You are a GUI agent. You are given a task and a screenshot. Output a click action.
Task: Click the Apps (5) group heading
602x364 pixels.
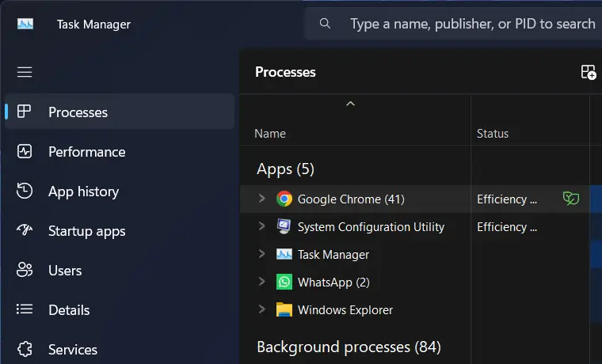pos(285,169)
